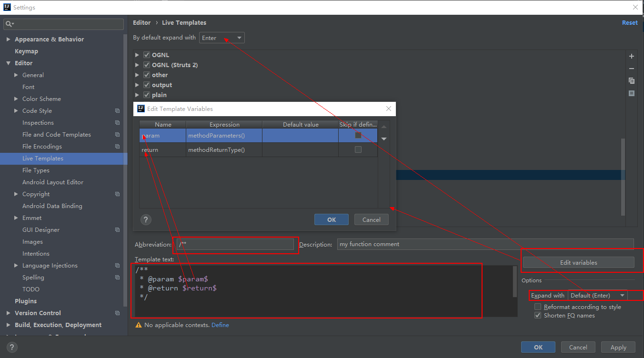Expand the plain template group
The width and height of the screenshot is (644, 358).
[137, 95]
